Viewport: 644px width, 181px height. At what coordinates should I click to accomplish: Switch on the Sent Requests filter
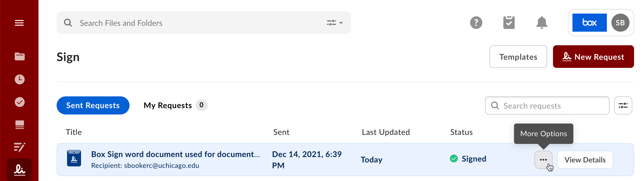[93, 105]
